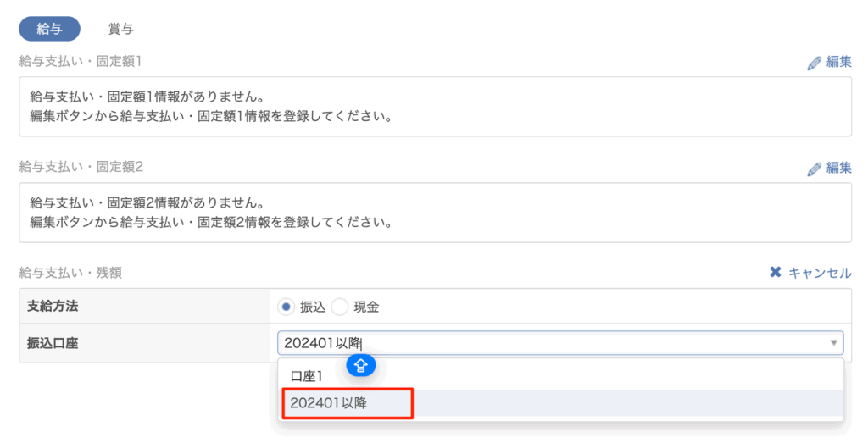Viewport: 868px width, 443px height.
Task: Open 編集 for 給与支払い・固定額1
Action: click(x=837, y=62)
